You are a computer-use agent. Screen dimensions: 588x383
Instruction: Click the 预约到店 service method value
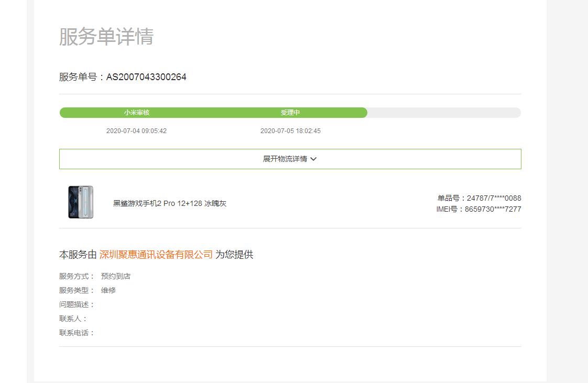(115, 276)
